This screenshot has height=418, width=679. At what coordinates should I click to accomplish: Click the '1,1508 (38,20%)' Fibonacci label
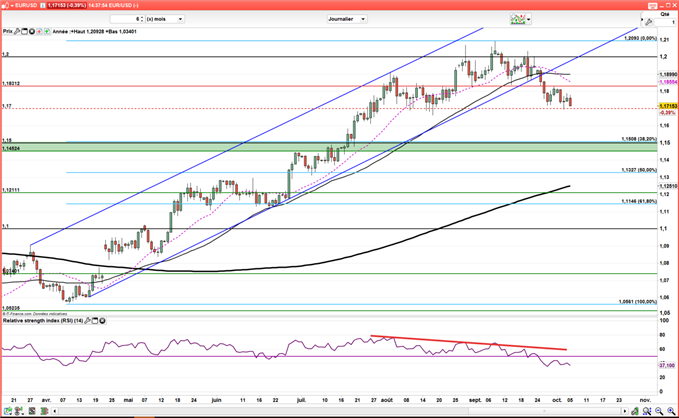tap(639, 139)
